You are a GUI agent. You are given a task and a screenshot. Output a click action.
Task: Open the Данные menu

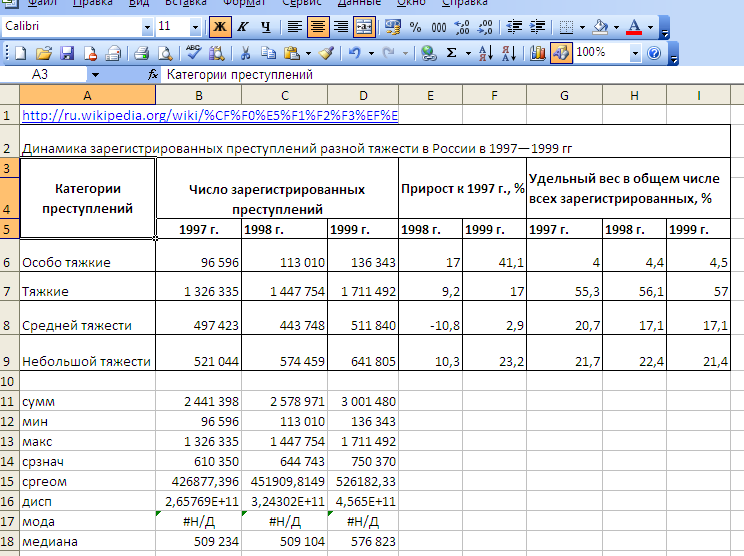(x=359, y=3)
